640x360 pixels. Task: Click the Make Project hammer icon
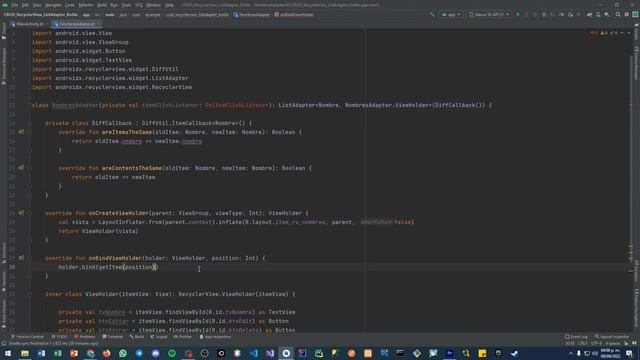(x=432, y=15)
